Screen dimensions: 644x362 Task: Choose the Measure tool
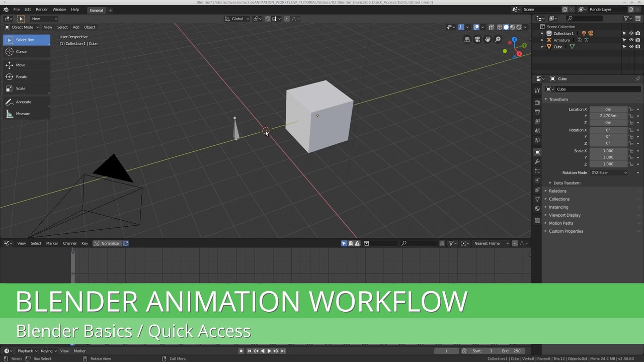point(26,114)
